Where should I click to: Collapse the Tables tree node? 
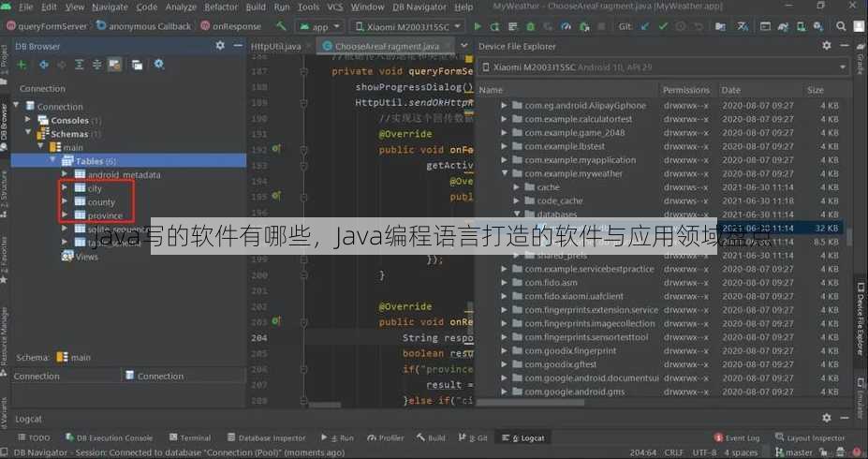point(53,160)
